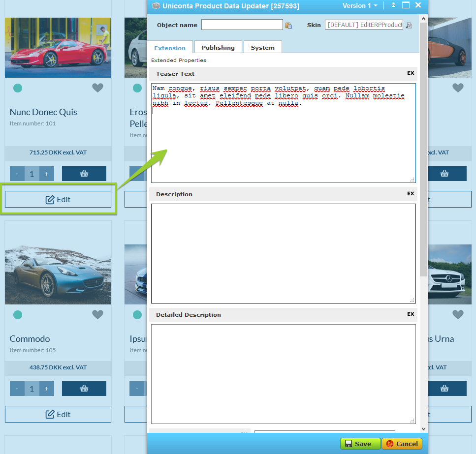Open the Version 1 dropdown
Image resolution: width=476 pixels, height=454 pixels.
click(360, 5)
